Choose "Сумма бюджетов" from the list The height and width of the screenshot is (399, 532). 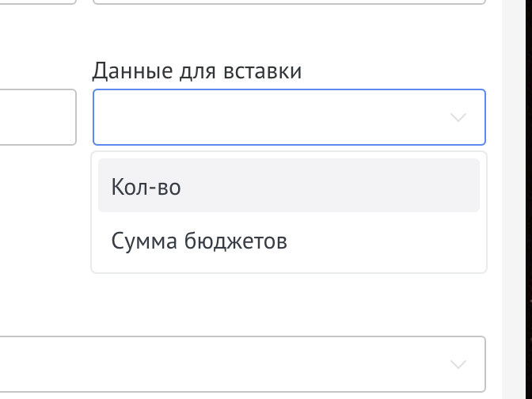199,240
